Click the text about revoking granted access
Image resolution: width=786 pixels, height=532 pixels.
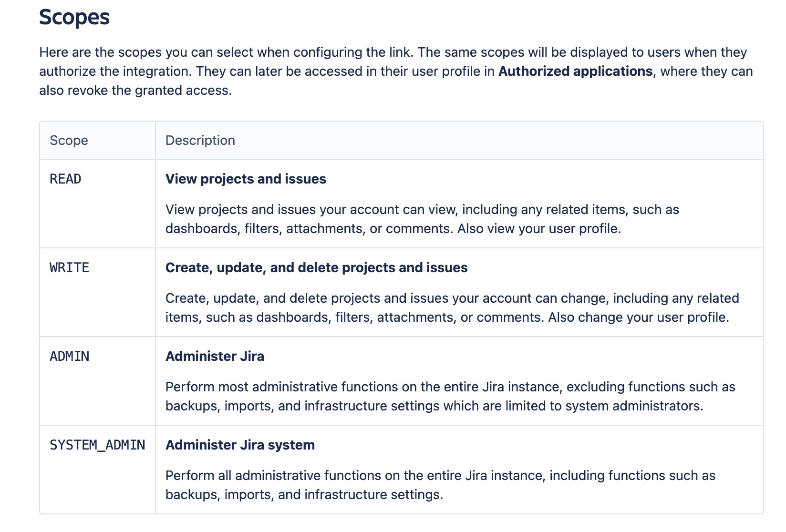tap(135, 91)
